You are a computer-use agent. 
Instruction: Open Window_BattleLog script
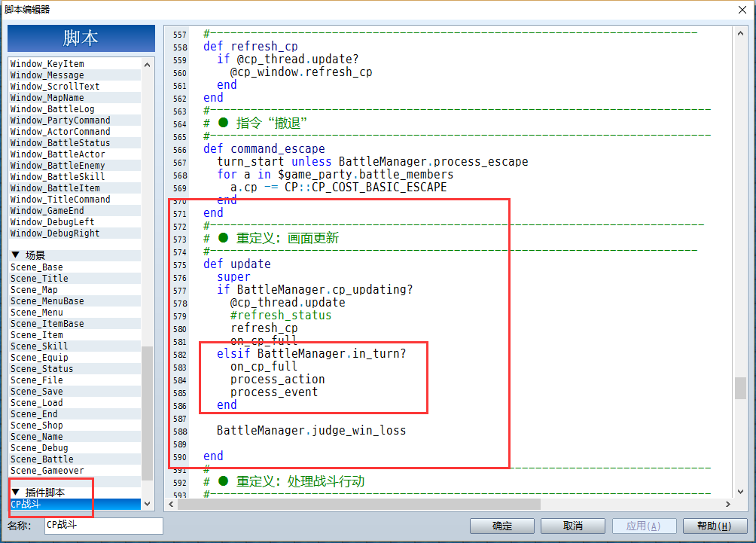coord(75,109)
